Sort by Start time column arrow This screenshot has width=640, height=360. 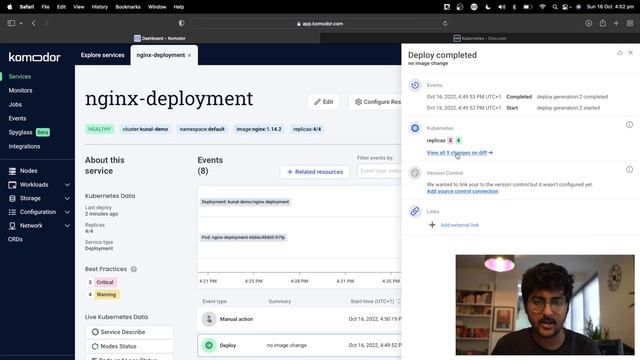[x=398, y=302]
